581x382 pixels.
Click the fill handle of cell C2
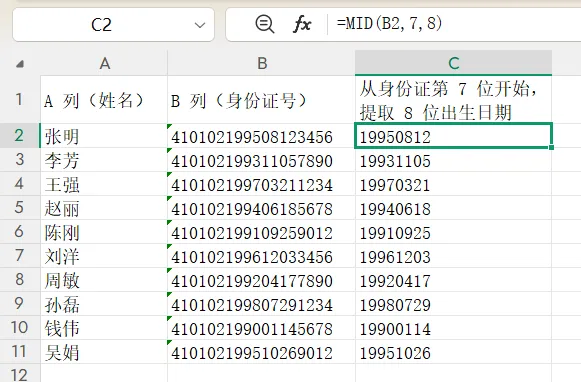[551, 147]
